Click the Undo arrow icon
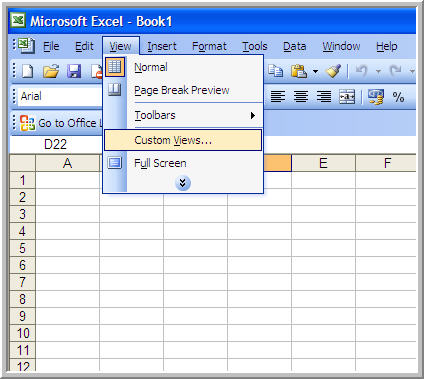 pos(362,71)
